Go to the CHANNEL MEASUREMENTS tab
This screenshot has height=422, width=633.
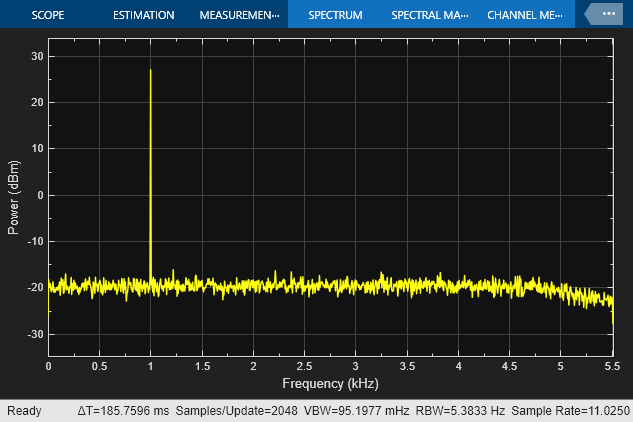click(x=521, y=15)
